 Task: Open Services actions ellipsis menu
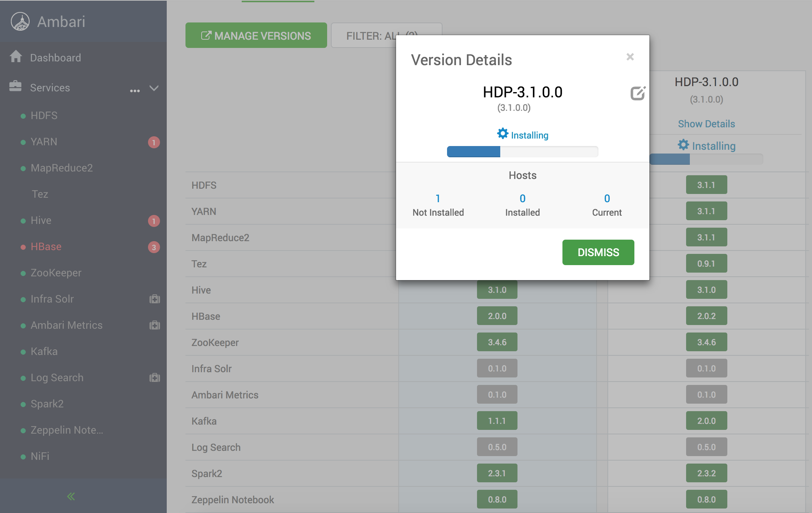(x=135, y=91)
